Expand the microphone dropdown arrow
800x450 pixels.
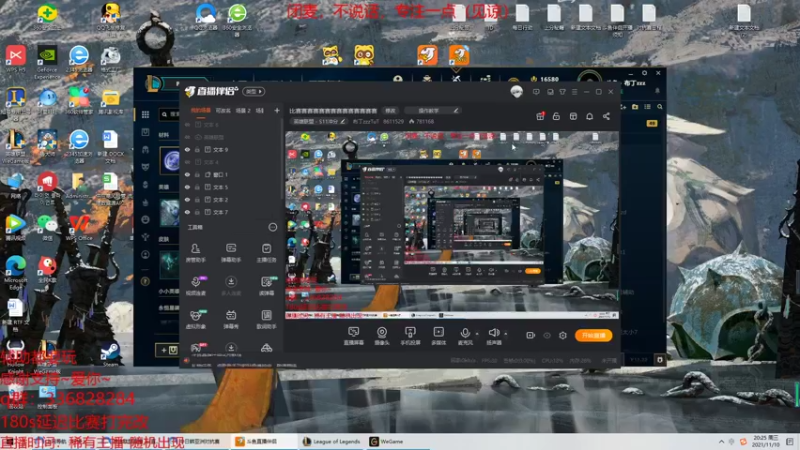tap(477, 334)
